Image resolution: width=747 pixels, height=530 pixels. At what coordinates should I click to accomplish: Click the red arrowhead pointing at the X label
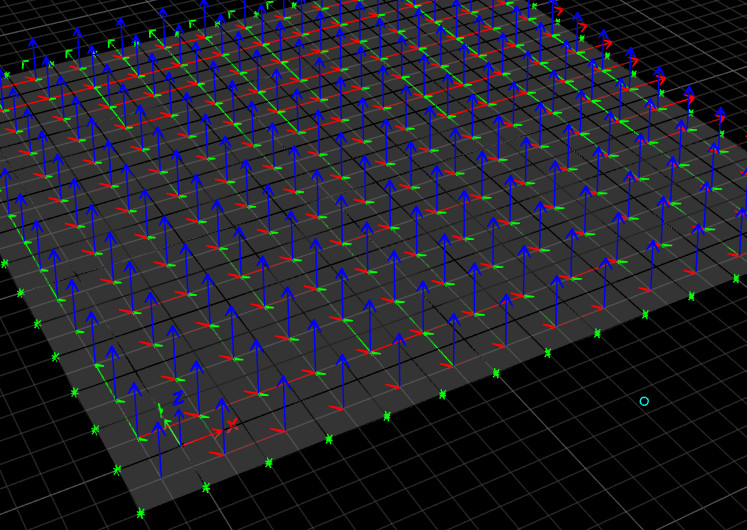pos(218,432)
